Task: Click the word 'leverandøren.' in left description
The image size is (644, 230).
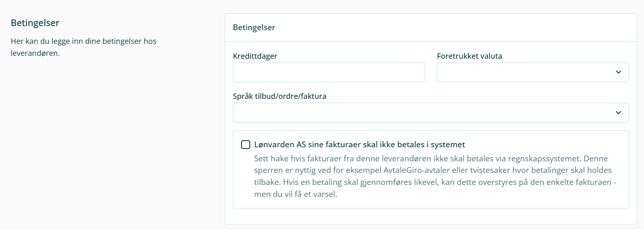Action: (x=35, y=54)
